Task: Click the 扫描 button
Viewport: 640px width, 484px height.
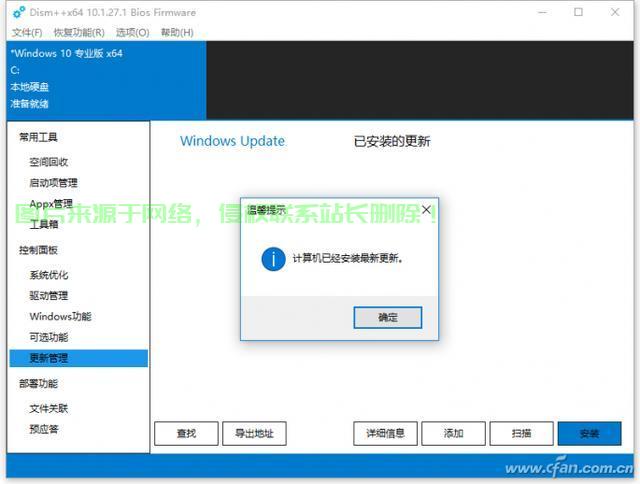Action: [x=522, y=433]
